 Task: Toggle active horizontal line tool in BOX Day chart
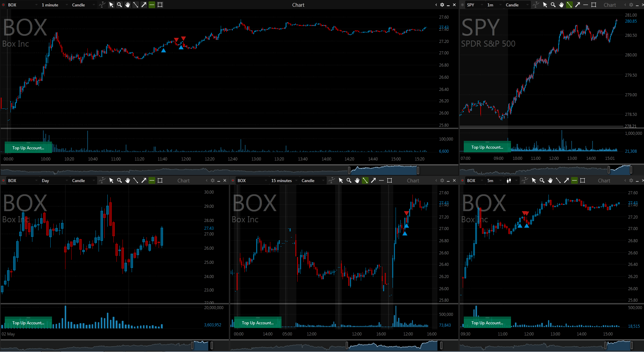point(152,180)
